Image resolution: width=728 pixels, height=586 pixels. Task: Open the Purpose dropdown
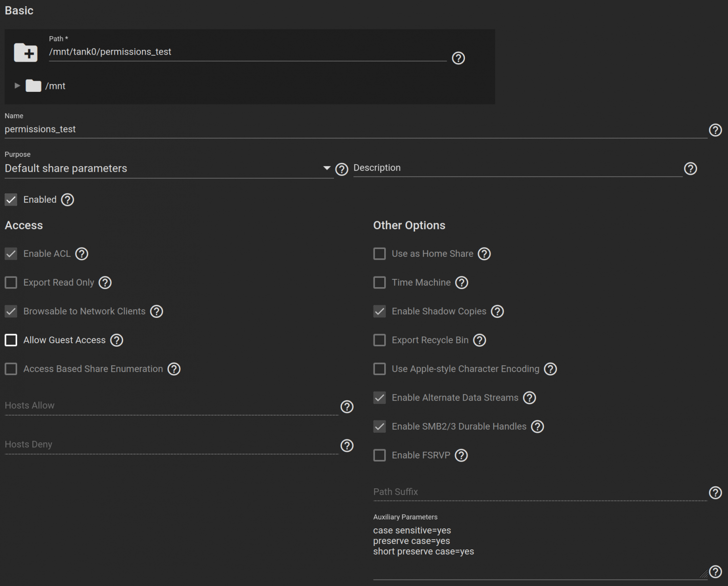(x=169, y=168)
